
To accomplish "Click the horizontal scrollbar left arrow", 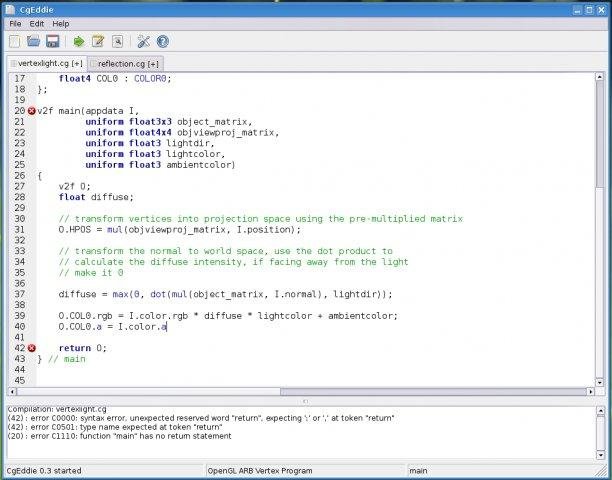I will coord(12,391).
